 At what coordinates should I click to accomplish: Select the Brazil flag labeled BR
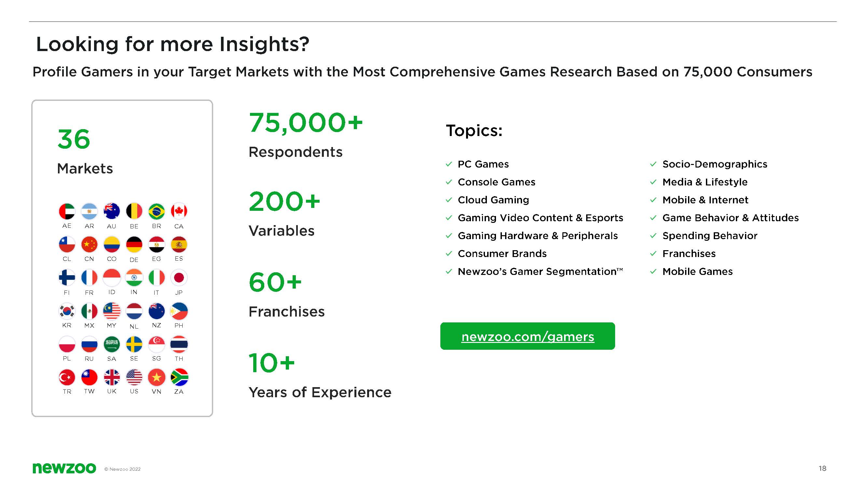[x=156, y=211]
